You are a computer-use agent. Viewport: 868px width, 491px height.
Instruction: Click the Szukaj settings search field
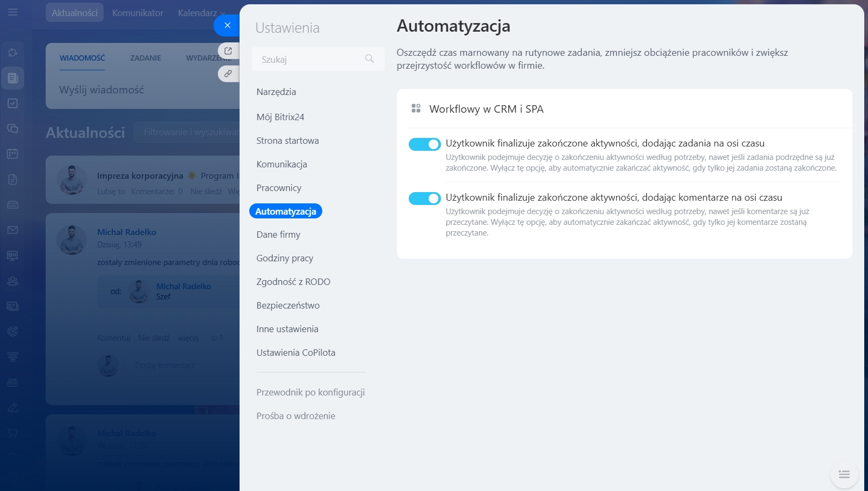(309, 60)
